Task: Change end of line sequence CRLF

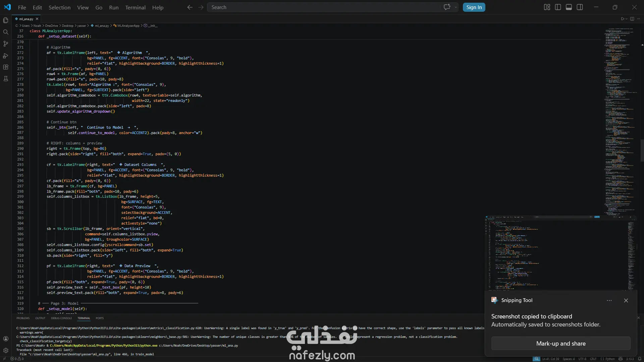Action: [x=593, y=359]
